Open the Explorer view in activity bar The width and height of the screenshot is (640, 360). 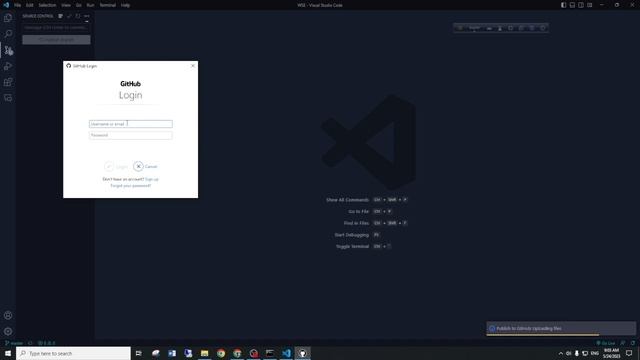pyautogui.click(x=8, y=18)
